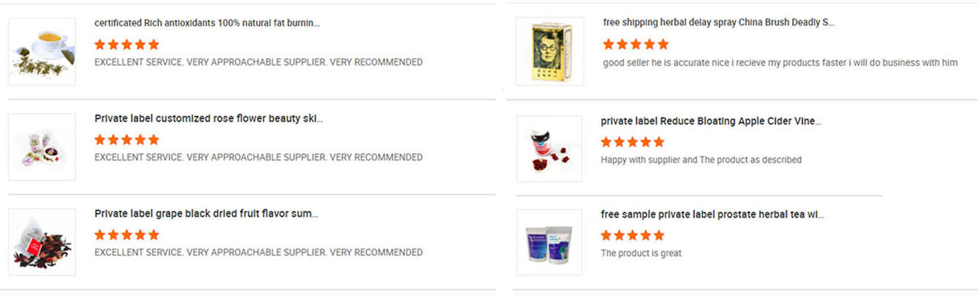Open 'Private label grape black dried fruit' title
Image resolution: width=980 pixels, height=297 pixels.
(x=206, y=214)
